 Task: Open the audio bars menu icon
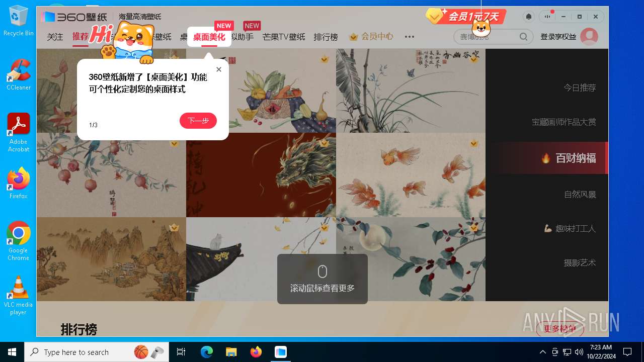pos(547,17)
